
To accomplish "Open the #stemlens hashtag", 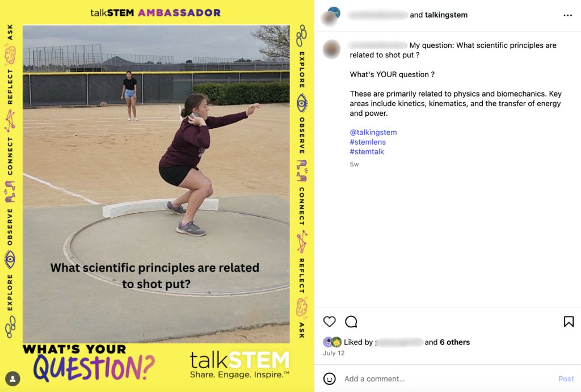I will [368, 142].
